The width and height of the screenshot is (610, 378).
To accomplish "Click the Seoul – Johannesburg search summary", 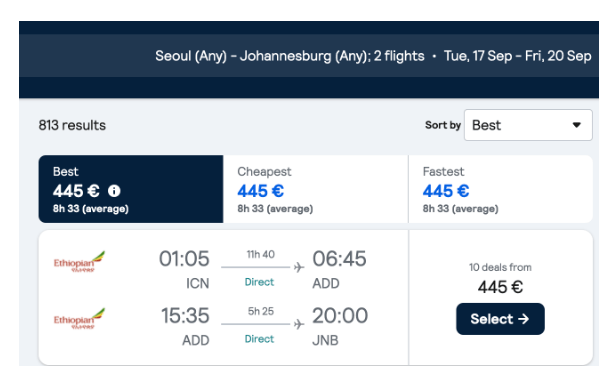I will point(289,56).
